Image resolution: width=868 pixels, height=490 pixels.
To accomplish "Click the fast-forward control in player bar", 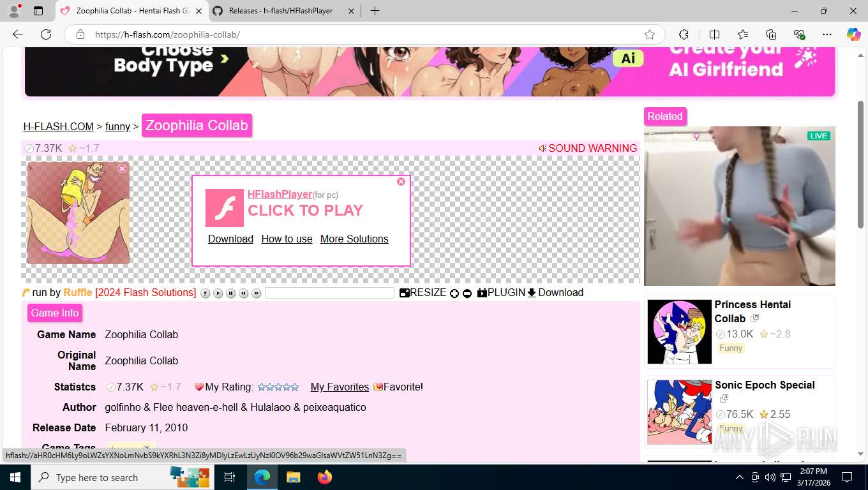I will pos(257,293).
